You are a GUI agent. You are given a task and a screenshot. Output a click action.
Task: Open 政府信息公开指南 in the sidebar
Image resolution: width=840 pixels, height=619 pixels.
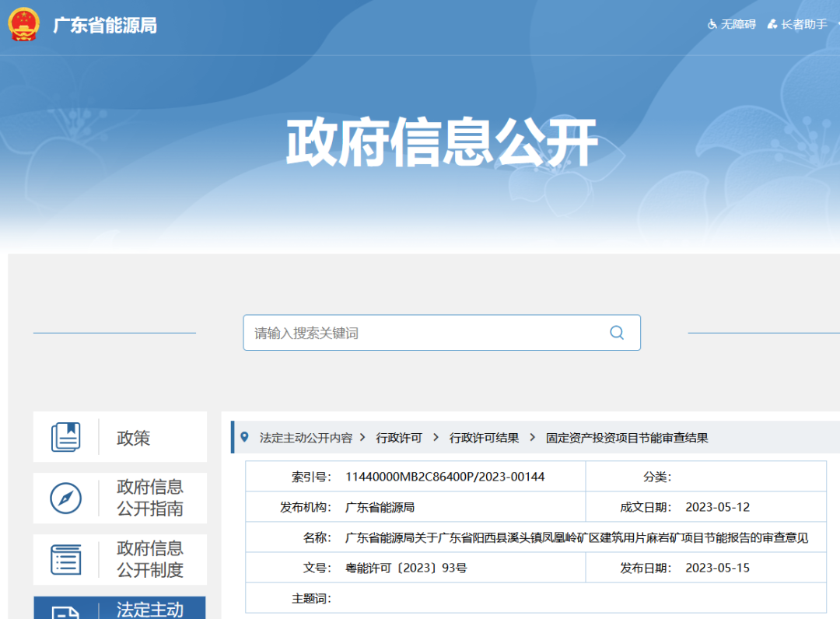pyautogui.click(x=149, y=498)
